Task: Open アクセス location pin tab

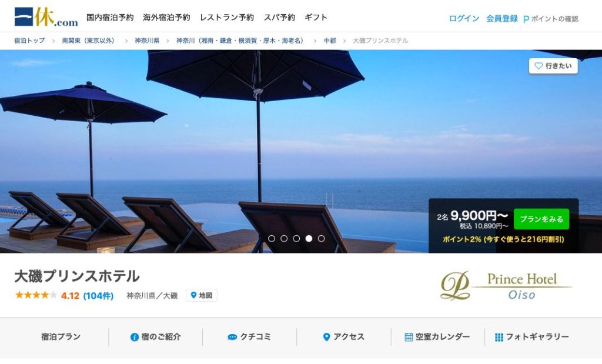Action: click(326, 337)
